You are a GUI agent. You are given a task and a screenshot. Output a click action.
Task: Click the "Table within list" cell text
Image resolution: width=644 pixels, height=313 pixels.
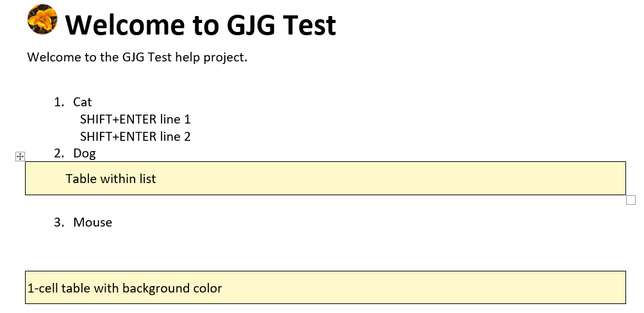pyautogui.click(x=111, y=179)
